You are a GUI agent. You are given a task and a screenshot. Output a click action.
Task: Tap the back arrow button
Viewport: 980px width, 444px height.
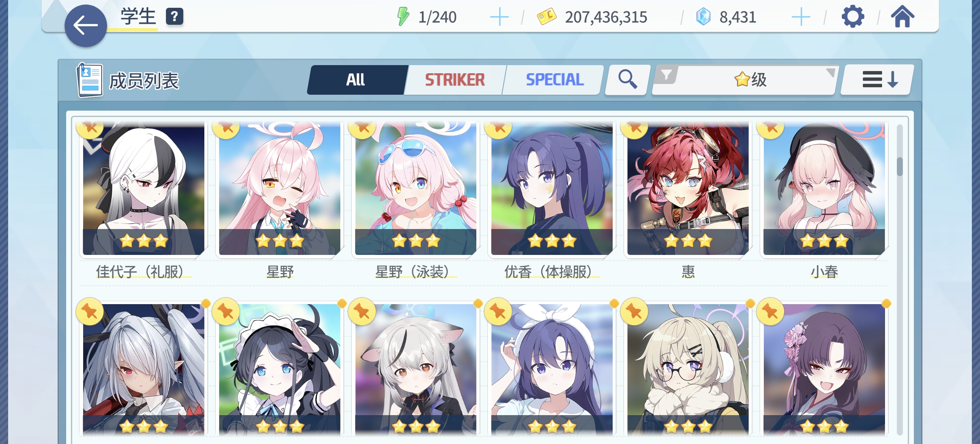click(x=85, y=26)
